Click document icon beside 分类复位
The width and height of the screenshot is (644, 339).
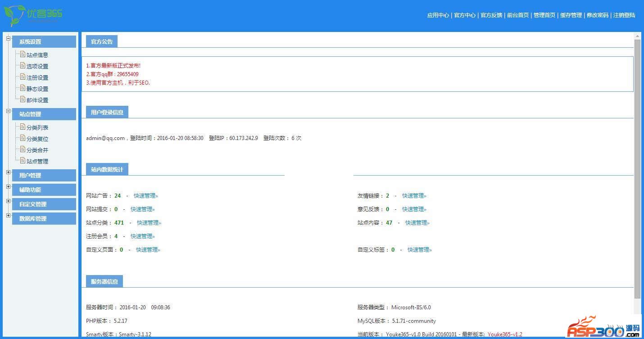tap(23, 138)
